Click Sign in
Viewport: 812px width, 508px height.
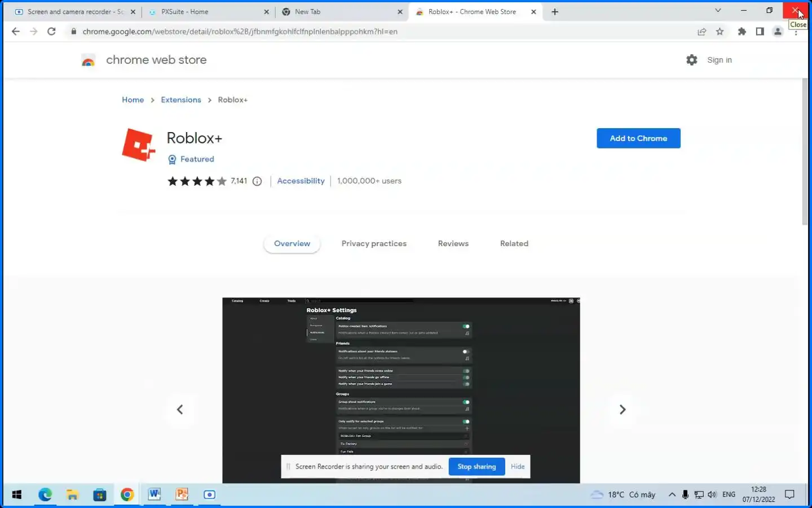[x=720, y=60]
